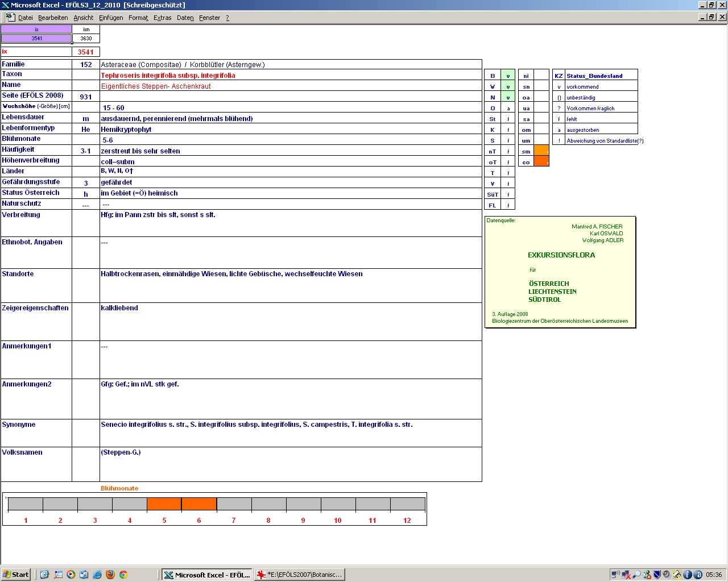
Task: Launch Google Chrome from quick launch
Action: (x=123, y=575)
